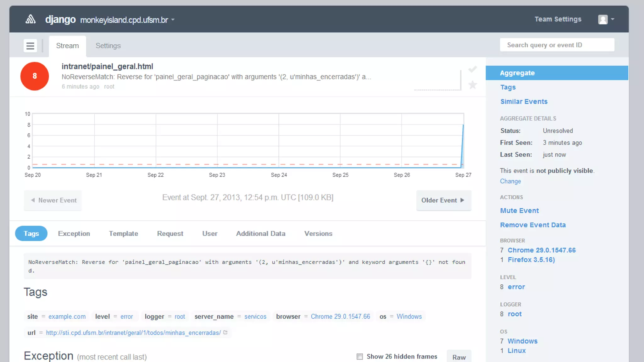Open the hamburger menu icon

30,46
